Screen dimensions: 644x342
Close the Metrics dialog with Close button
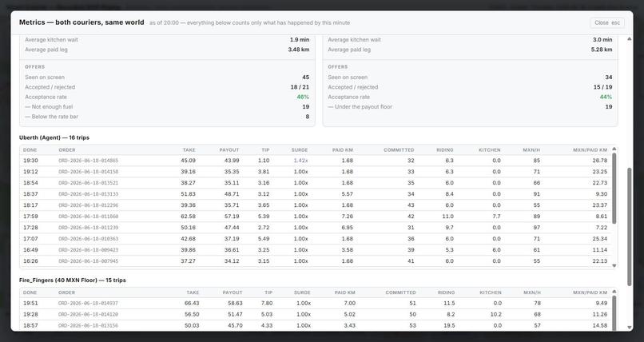(x=607, y=22)
